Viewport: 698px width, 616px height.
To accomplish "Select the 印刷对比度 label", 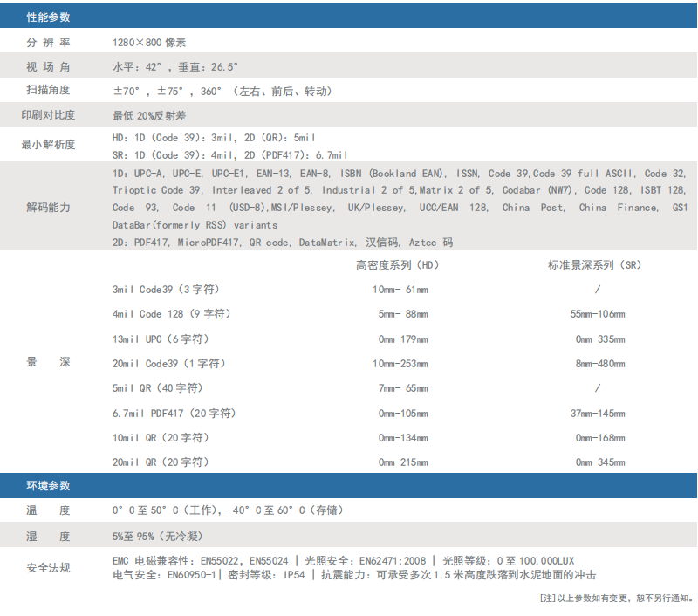I will pyautogui.click(x=48, y=115).
